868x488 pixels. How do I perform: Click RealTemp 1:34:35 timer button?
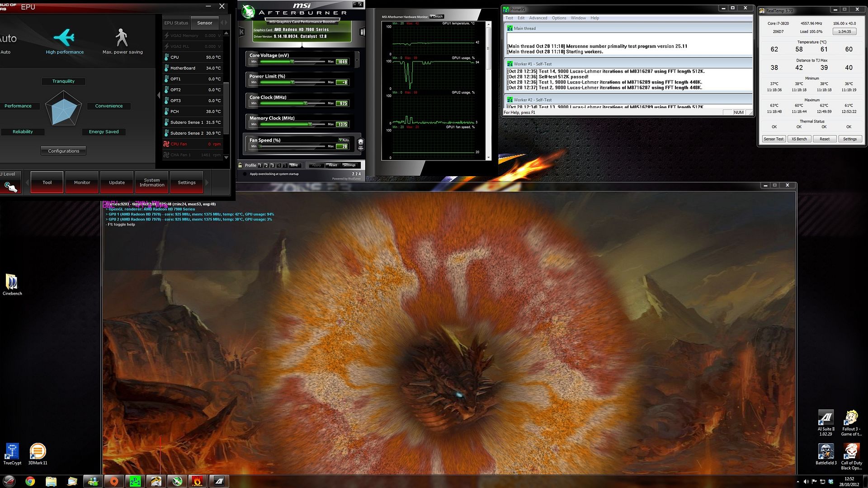844,32
